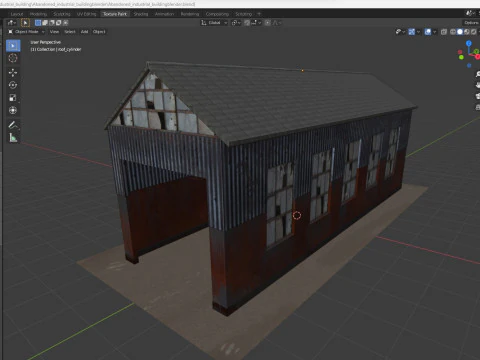Open the Object menu

point(99,32)
